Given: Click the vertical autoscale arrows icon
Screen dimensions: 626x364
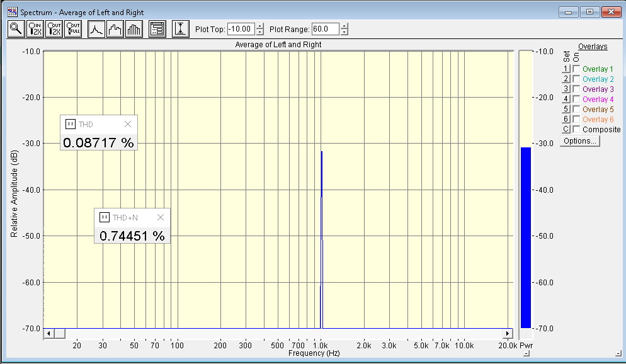Looking at the screenshot, I should coord(181,29).
